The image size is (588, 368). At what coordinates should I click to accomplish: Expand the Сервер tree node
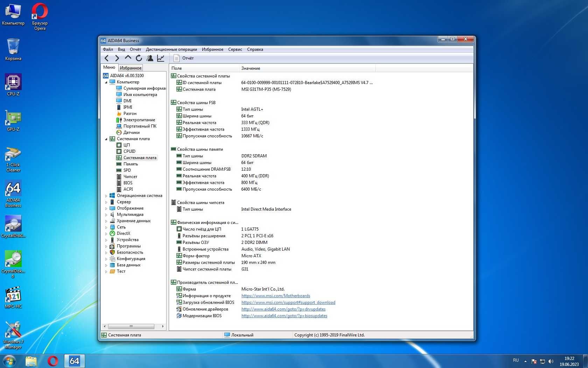coord(106,202)
